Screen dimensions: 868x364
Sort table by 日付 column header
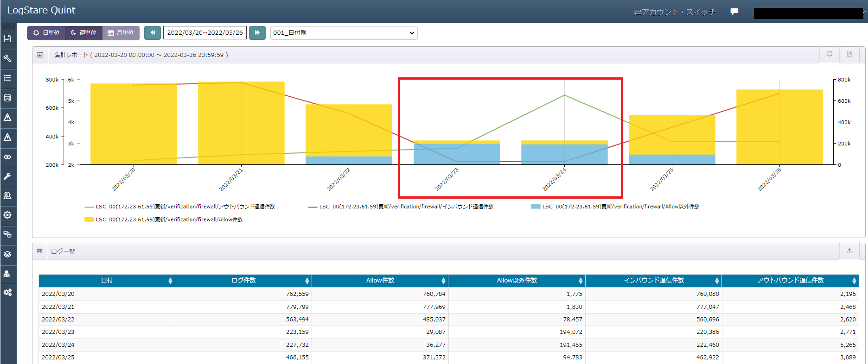click(x=107, y=281)
